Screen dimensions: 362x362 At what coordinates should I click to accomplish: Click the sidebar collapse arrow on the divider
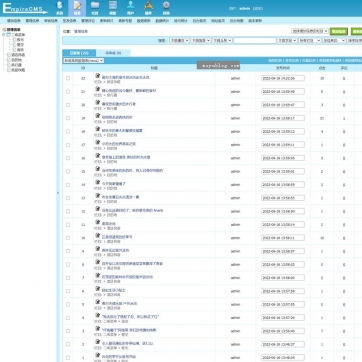click(58, 193)
